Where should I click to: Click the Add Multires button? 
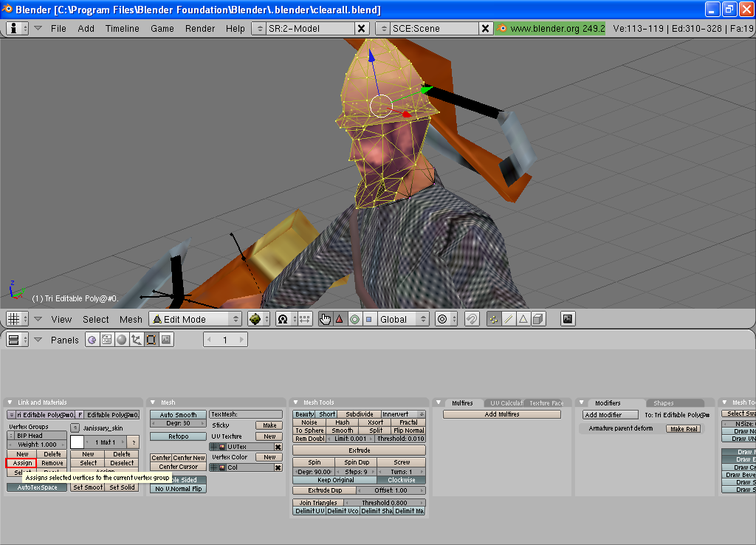(502, 414)
